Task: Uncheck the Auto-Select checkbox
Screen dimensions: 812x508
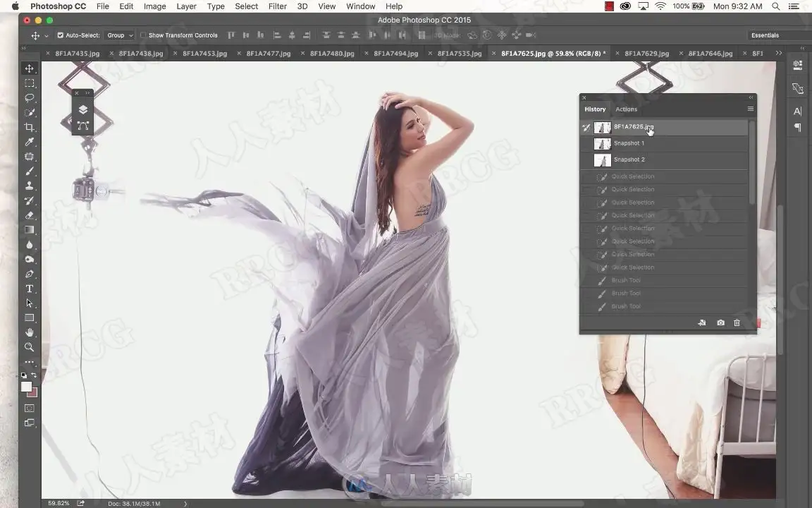Action: [60, 35]
